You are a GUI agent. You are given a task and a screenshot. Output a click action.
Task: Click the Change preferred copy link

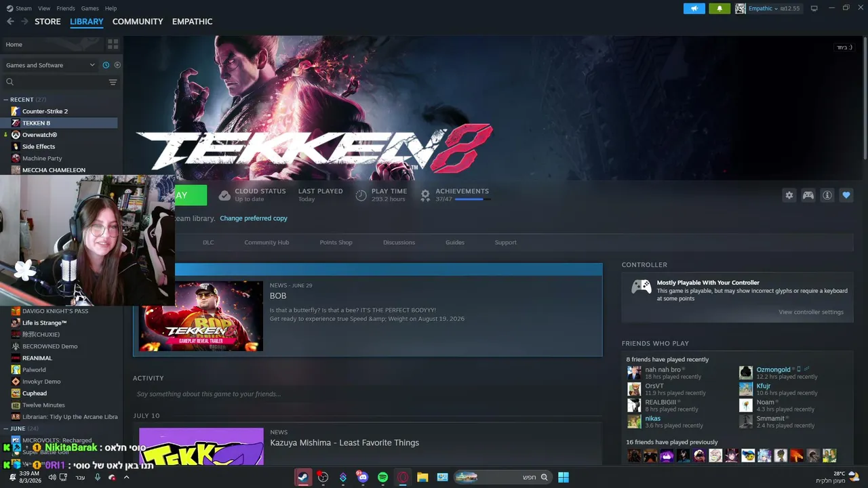coord(254,218)
